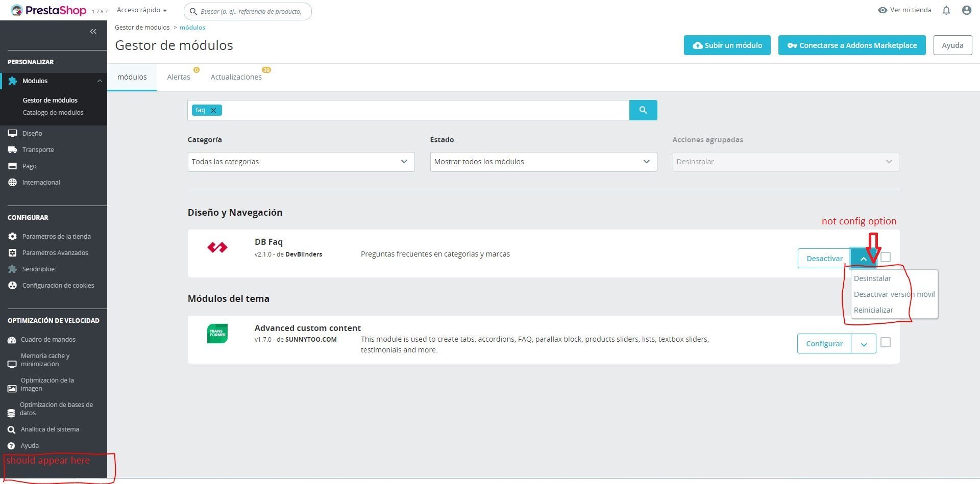This screenshot has width=980, height=484.
Task: Remove the faq search tag
Action: click(x=213, y=110)
